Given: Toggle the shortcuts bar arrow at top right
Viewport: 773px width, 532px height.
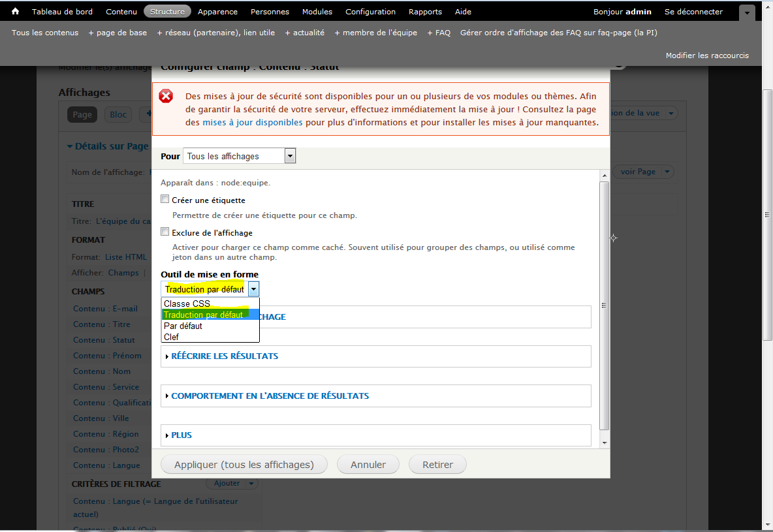Looking at the screenshot, I should pos(747,12).
